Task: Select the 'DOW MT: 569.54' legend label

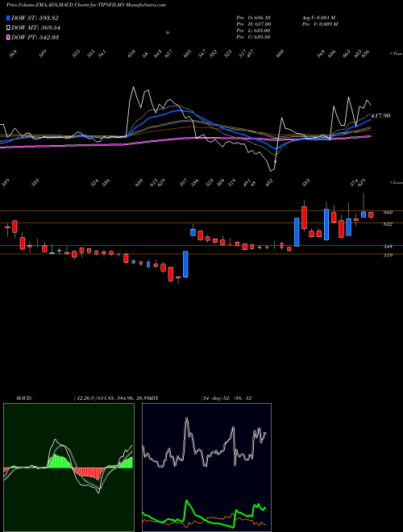Action: coord(35,27)
